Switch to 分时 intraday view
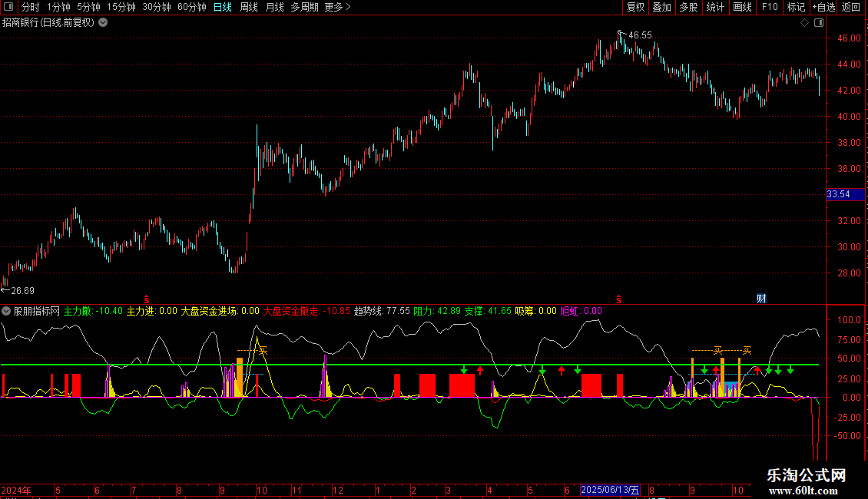Screen dimensions: 868x499 pos(31,7)
